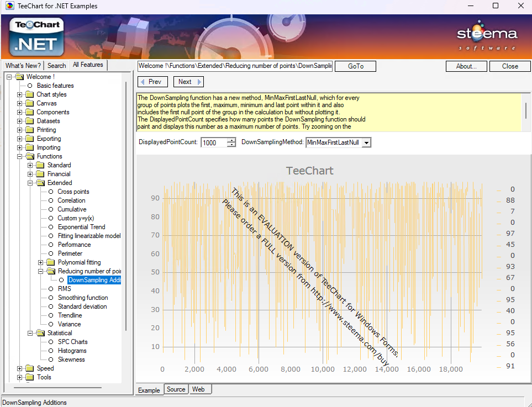Click the Polynomial fitting folder icon

[x=51, y=262]
